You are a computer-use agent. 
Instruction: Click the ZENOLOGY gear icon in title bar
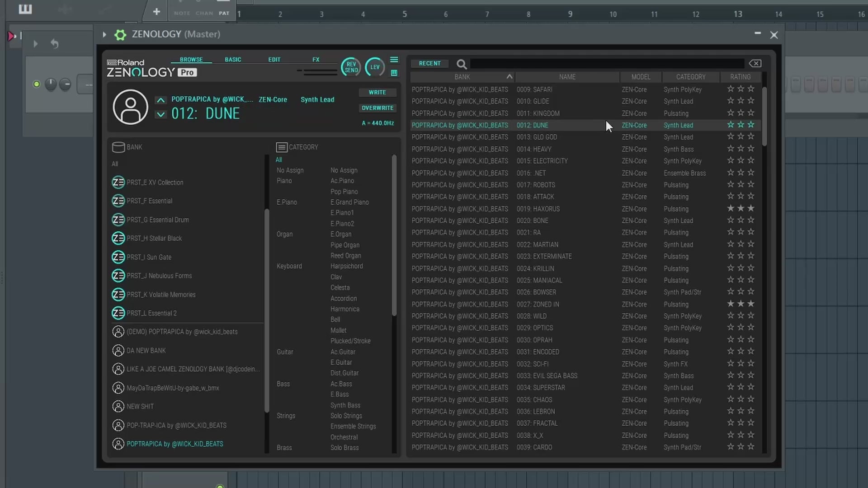[x=120, y=34]
